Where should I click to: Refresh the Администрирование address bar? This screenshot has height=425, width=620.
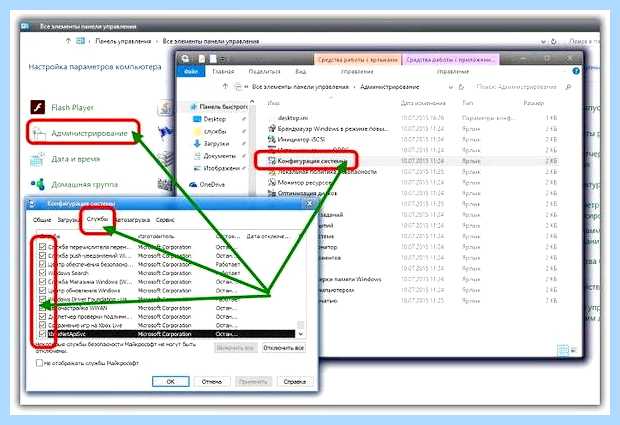coord(461,87)
